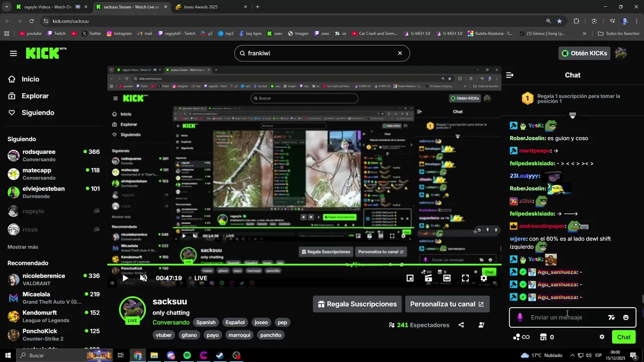The width and height of the screenshot is (644, 362).
Task: Go to Kick home via the logo
Action: coord(45,53)
